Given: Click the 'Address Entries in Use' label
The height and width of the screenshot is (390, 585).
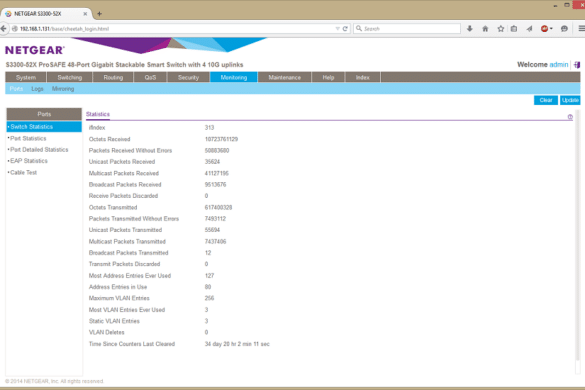Looking at the screenshot, I should pyautogui.click(x=118, y=287).
